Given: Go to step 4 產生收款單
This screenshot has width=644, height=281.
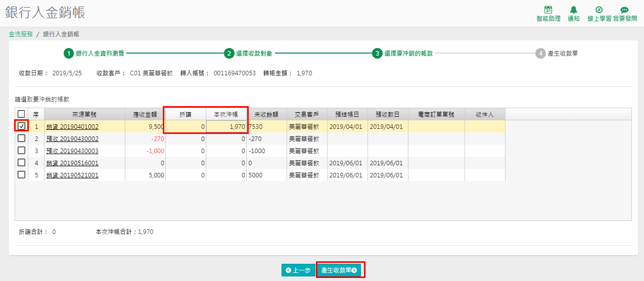Looking at the screenshot, I should (x=557, y=54).
